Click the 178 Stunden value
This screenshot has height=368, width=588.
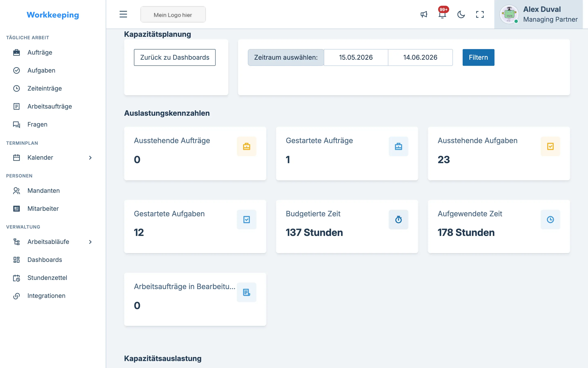(x=466, y=233)
